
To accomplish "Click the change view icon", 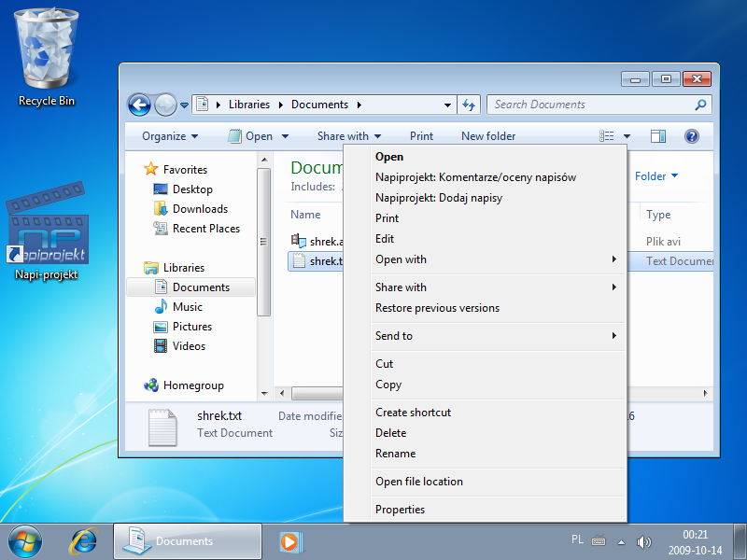I will pos(606,136).
